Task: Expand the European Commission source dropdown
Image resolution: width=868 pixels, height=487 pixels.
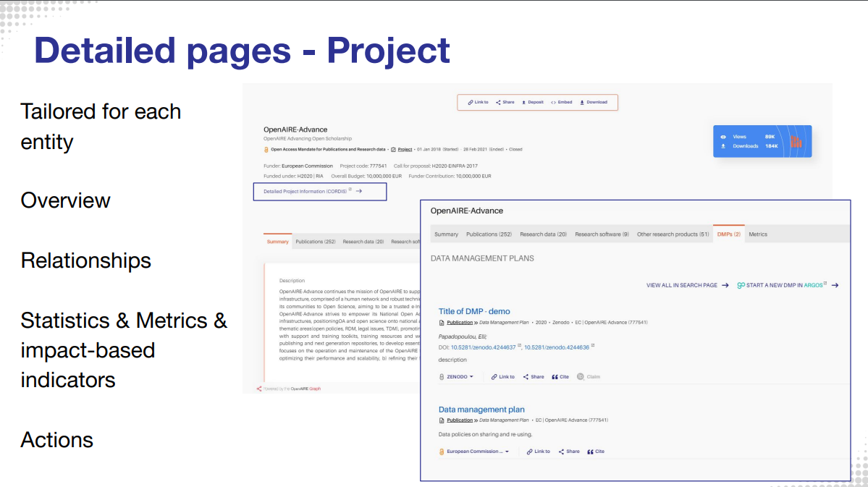Action: click(478, 452)
